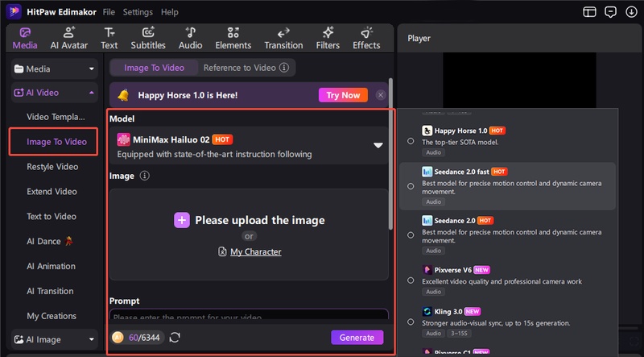Screen dimensions: 644x357
Task: Click the plus icon to upload image
Action: pyautogui.click(x=182, y=221)
